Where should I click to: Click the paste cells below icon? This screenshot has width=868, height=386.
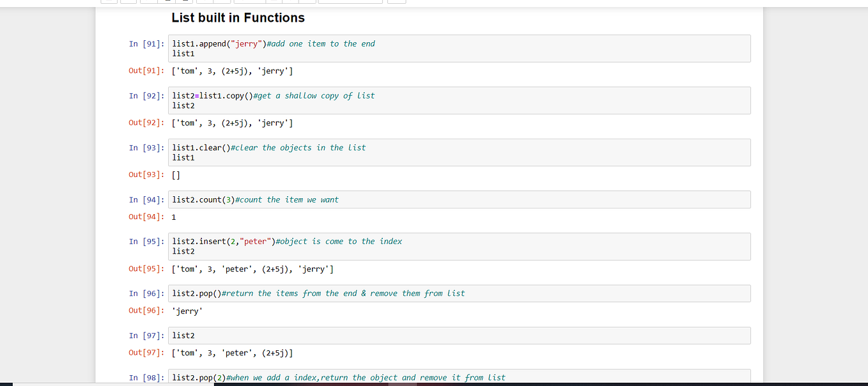[184, 2]
